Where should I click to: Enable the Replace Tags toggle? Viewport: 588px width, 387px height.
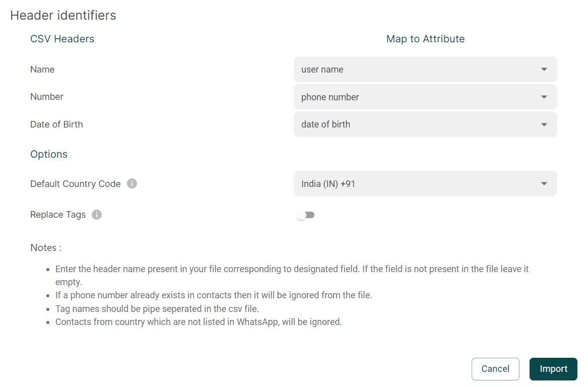tap(305, 215)
